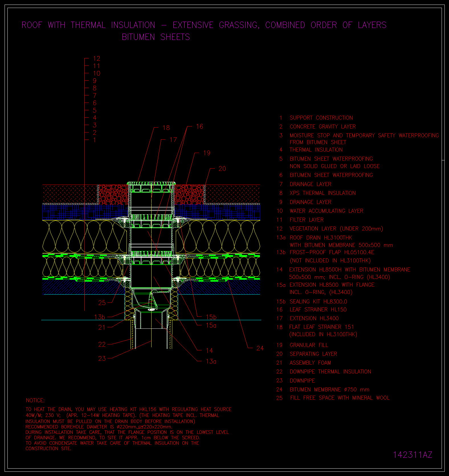
Task: Click legend text "FLAT LEAF STRAINER 151"
Action: pyautogui.click(x=322, y=327)
